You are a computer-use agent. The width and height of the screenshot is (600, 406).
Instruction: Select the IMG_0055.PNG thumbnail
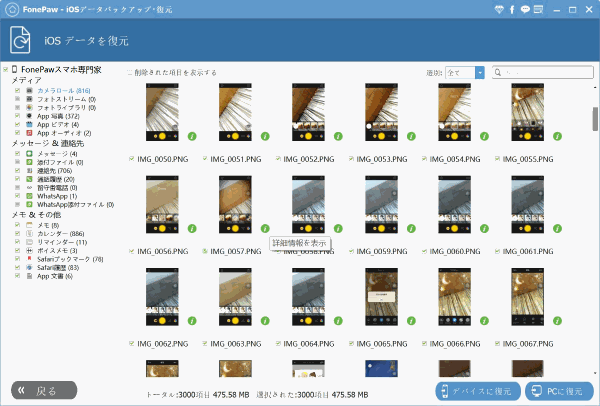pos(527,112)
